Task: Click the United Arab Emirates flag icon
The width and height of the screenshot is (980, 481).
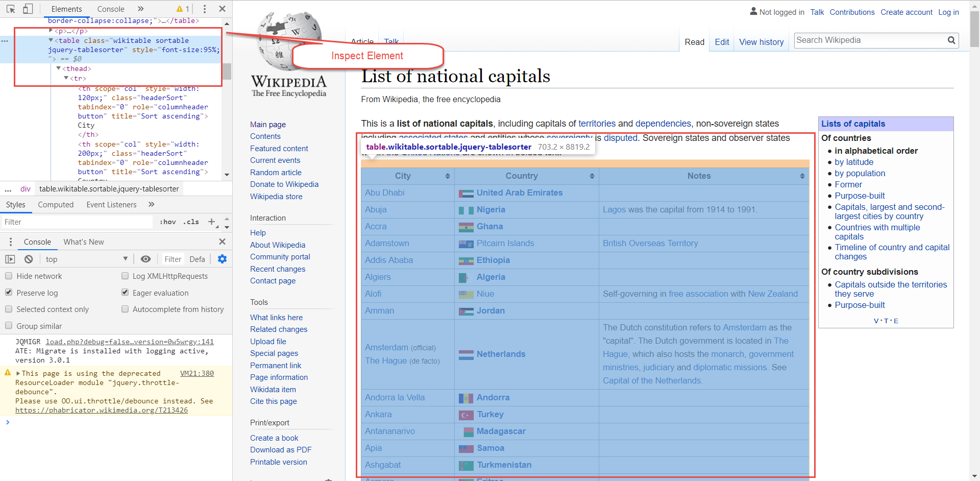Action: (x=466, y=193)
